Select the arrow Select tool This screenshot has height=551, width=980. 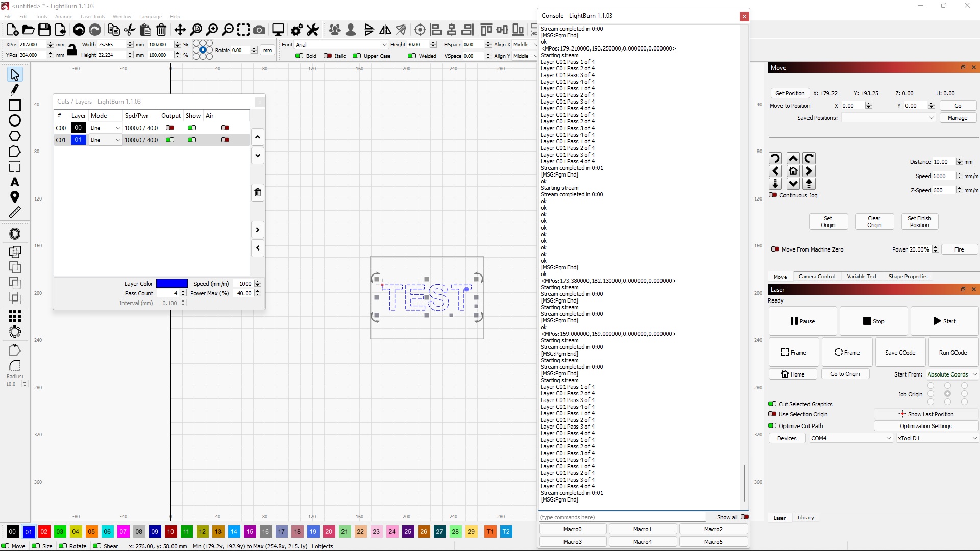[x=15, y=75]
